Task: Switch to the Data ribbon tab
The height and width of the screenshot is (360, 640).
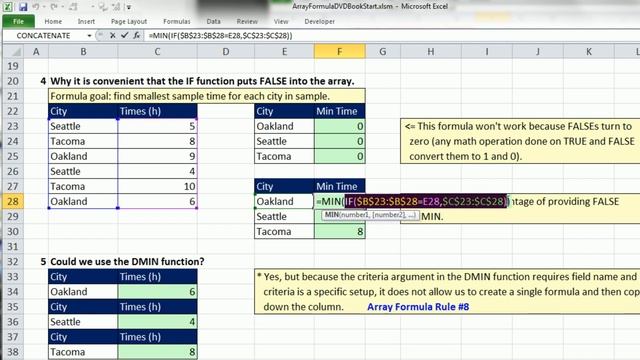Action: [213, 21]
